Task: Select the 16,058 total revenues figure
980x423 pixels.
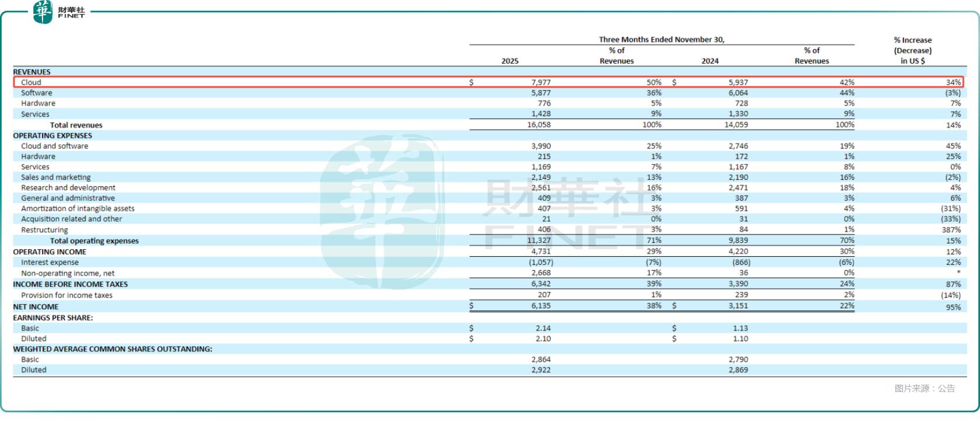Action: coord(538,125)
